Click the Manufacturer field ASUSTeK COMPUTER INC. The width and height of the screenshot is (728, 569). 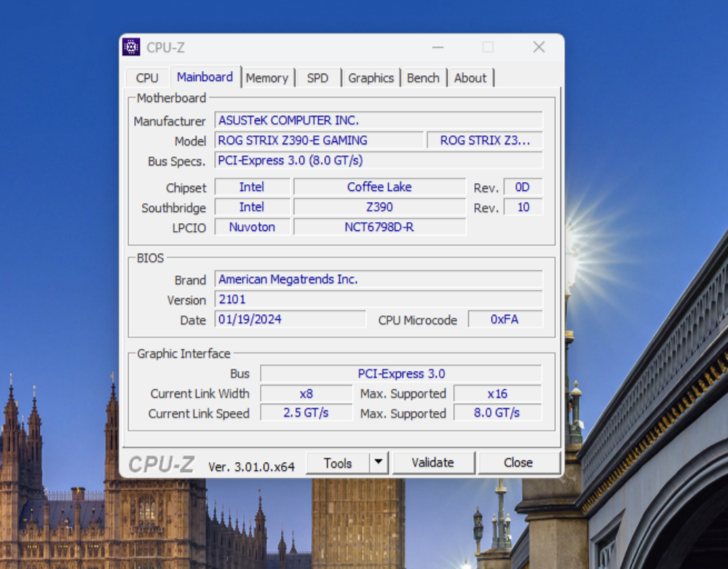point(379,120)
